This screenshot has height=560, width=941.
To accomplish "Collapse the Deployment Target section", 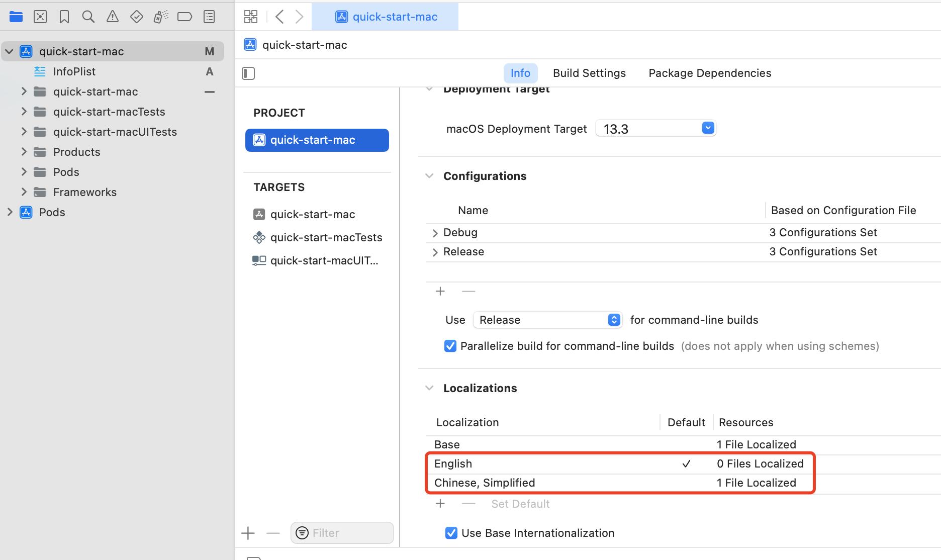I will [429, 89].
